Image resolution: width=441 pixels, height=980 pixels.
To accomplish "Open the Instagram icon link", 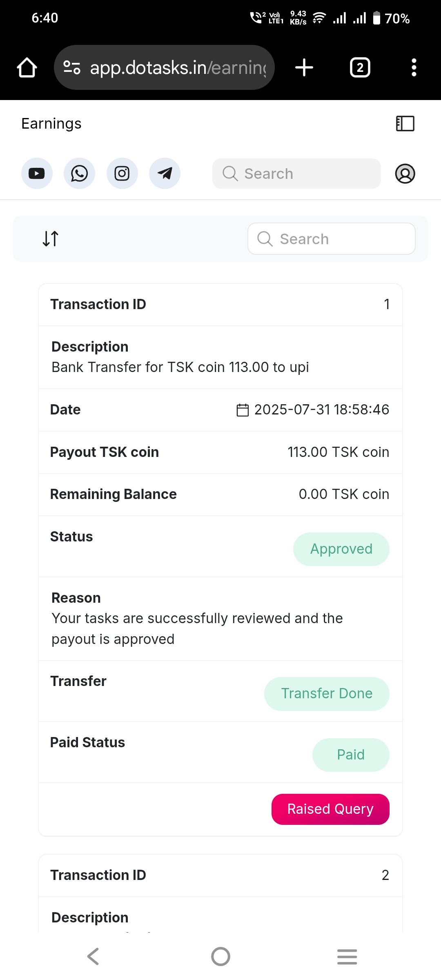I will (122, 174).
